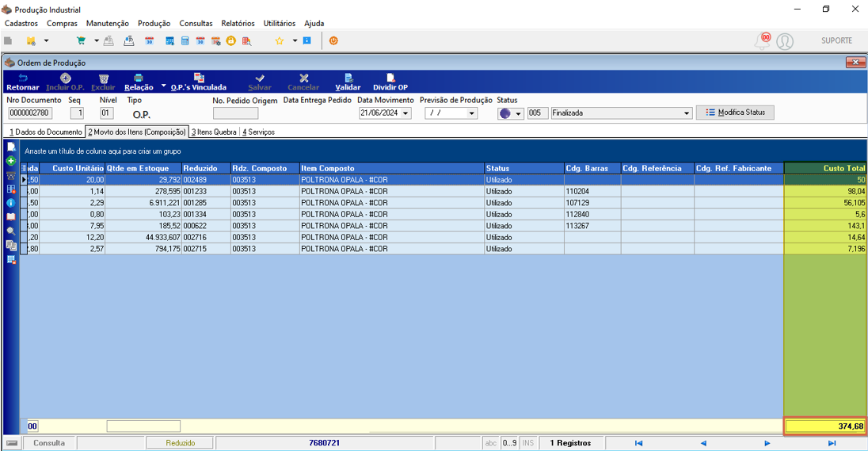This screenshot has height=451, width=868.
Task: Click Dividir OP button
Action: pyautogui.click(x=390, y=82)
